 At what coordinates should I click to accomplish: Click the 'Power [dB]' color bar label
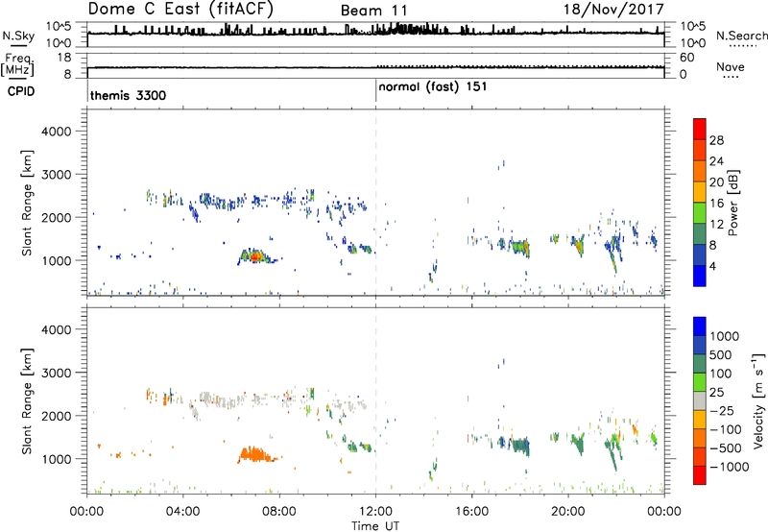coord(732,203)
